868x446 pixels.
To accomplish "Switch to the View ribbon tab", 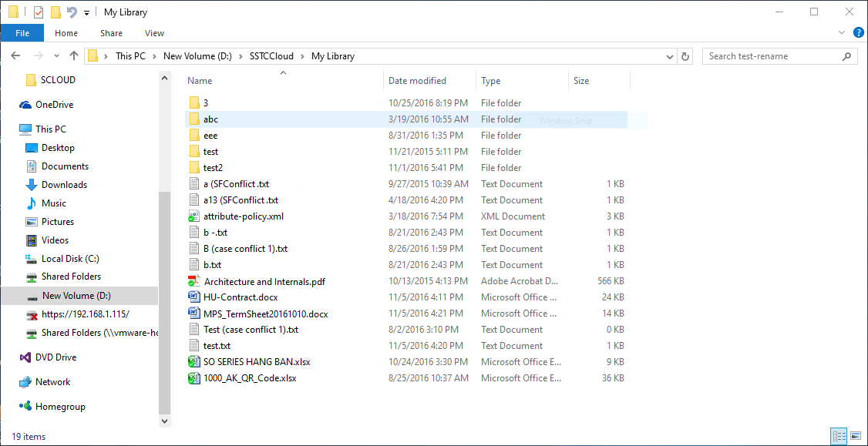I will point(154,33).
